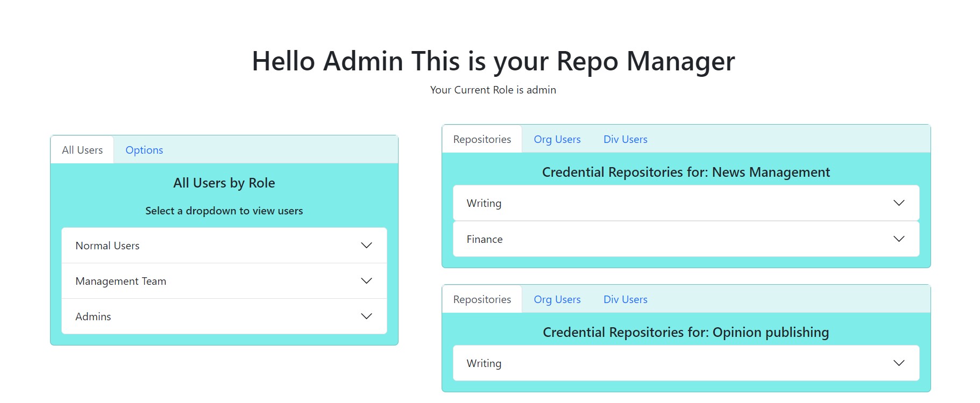Switch to the Options tab
980x403 pixels.
pyautogui.click(x=144, y=150)
